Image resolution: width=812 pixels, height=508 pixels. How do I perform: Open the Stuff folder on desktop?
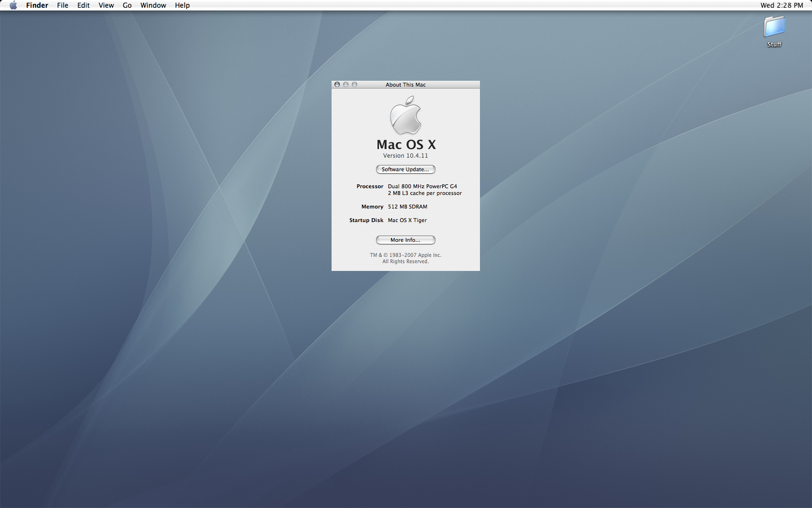774,31
